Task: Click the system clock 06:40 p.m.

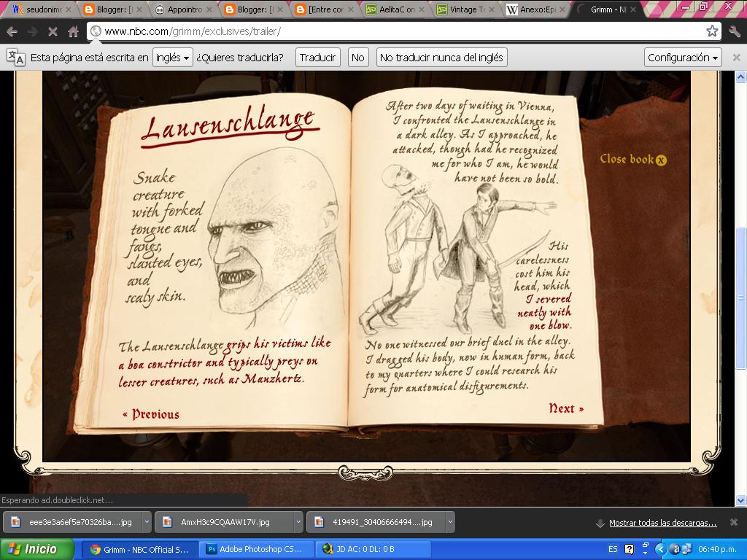Action: 717,550
